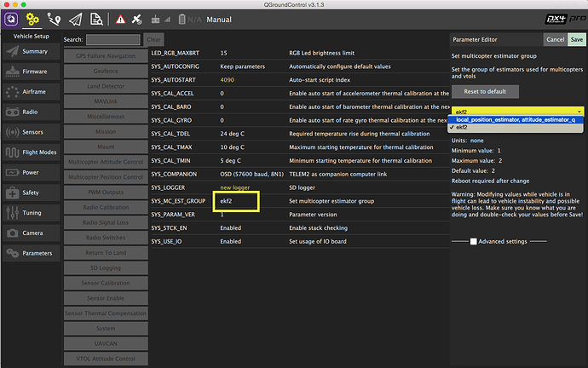Select the Land Detector parameter group
Screen dimensions: 588x368
pyautogui.click(x=106, y=86)
